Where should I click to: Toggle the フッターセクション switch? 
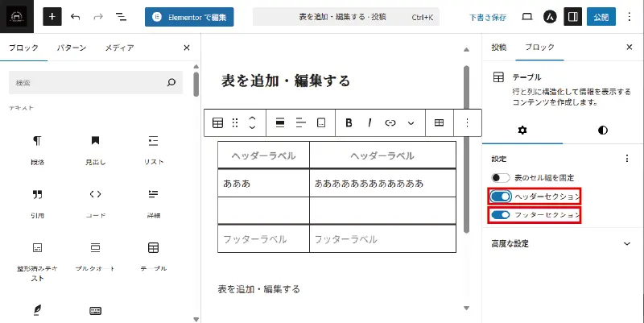point(501,214)
